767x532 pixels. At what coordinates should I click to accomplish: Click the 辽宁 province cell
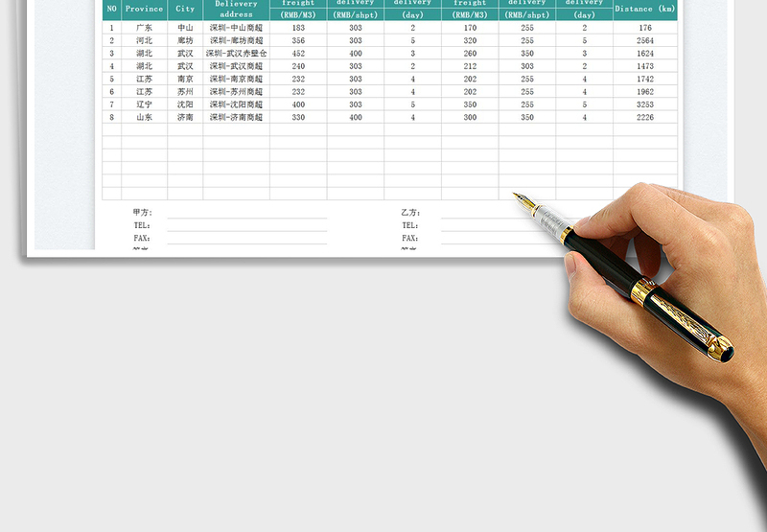tap(144, 104)
